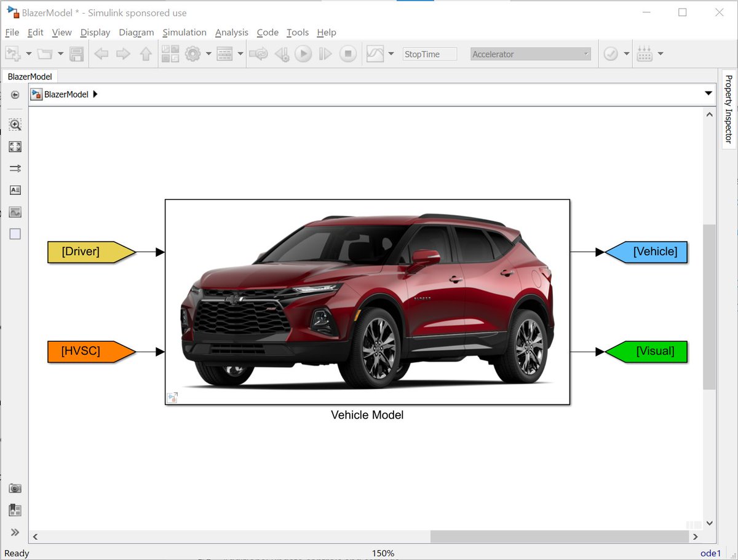Open the Diagram menu
The height and width of the screenshot is (560, 738).
pos(137,32)
